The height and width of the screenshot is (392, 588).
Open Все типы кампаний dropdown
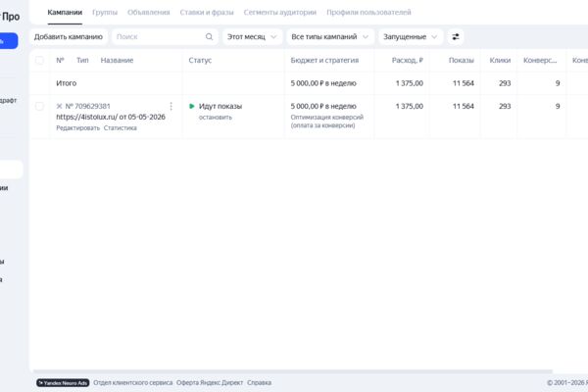pyautogui.click(x=330, y=37)
